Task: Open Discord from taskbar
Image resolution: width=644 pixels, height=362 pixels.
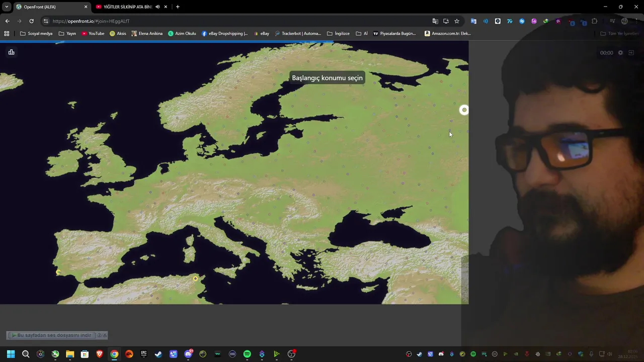Action: pyautogui.click(x=188, y=354)
